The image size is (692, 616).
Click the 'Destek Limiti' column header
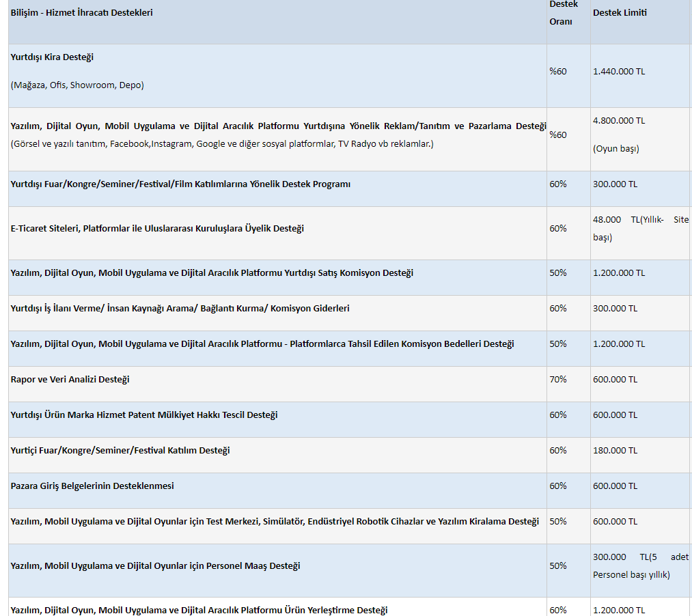click(x=620, y=13)
